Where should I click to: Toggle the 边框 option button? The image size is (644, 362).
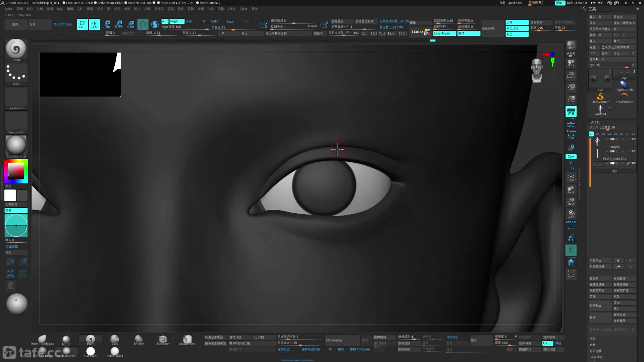tap(517, 22)
